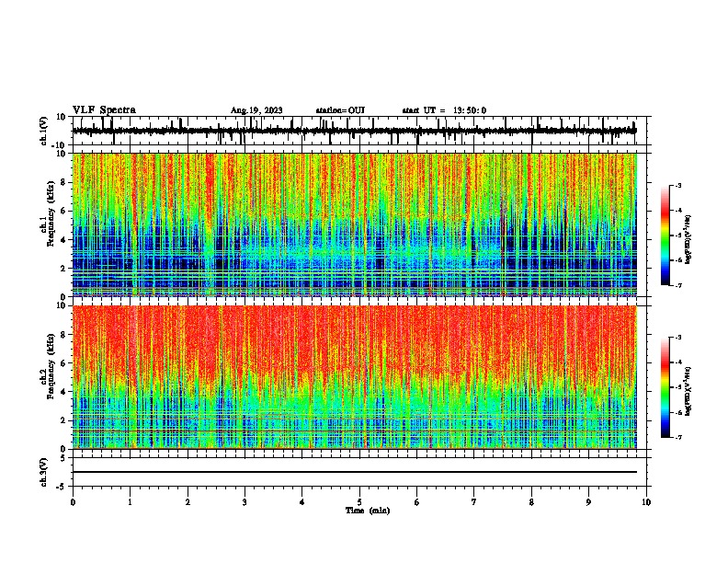Click time axis tick label "10"
This screenshot has height=563, width=728.
(x=646, y=502)
